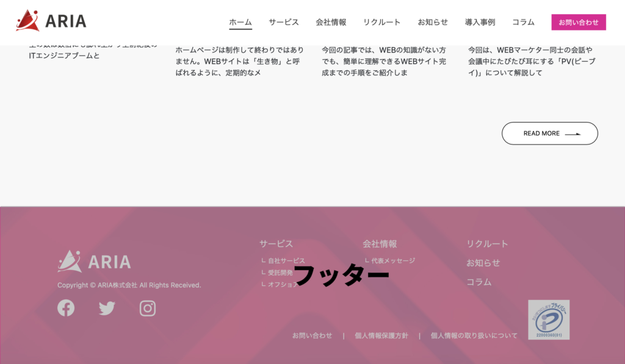Open the Twitter icon in footer
625x364 pixels.
(107, 309)
